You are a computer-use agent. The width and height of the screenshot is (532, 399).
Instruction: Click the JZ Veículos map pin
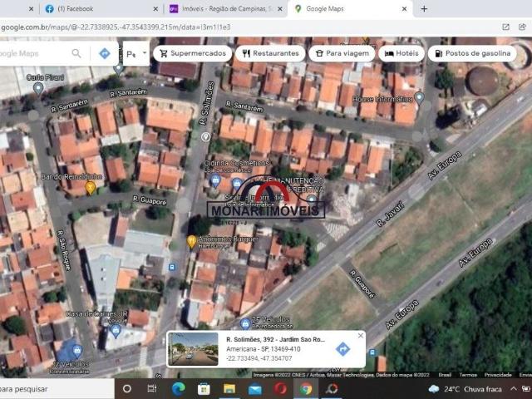[x=77, y=351]
